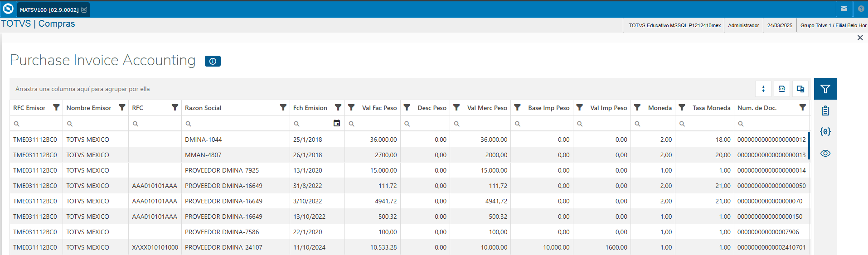Open the mail messages icon
This screenshot has height=255, width=868.
[x=844, y=9]
